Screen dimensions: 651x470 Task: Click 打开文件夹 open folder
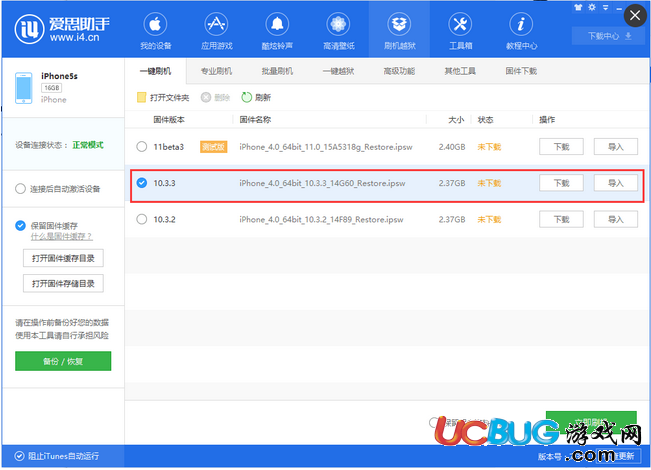click(163, 98)
